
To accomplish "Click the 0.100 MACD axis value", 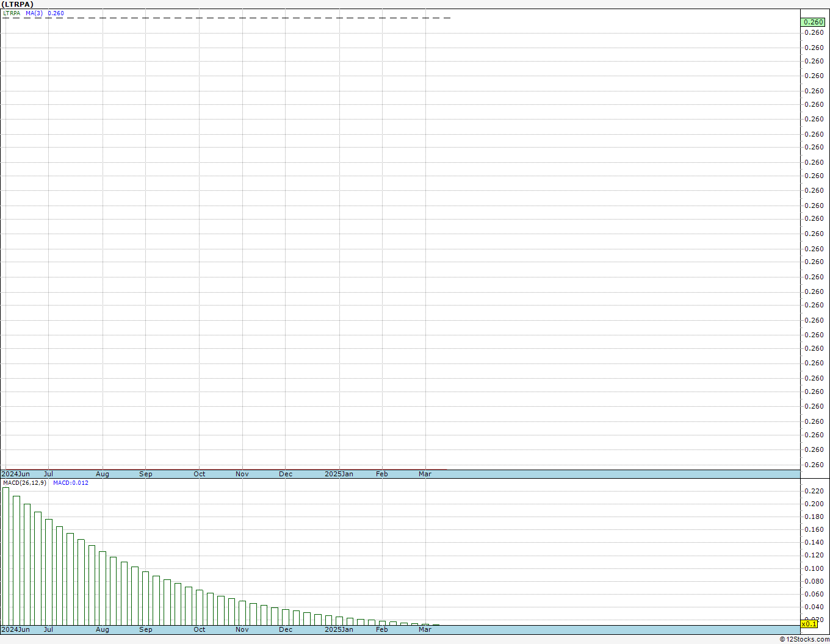I will [814, 568].
